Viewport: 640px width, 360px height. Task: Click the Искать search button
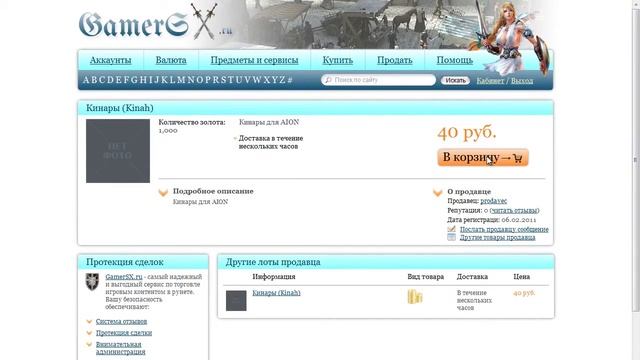click(x=455, y=80)
